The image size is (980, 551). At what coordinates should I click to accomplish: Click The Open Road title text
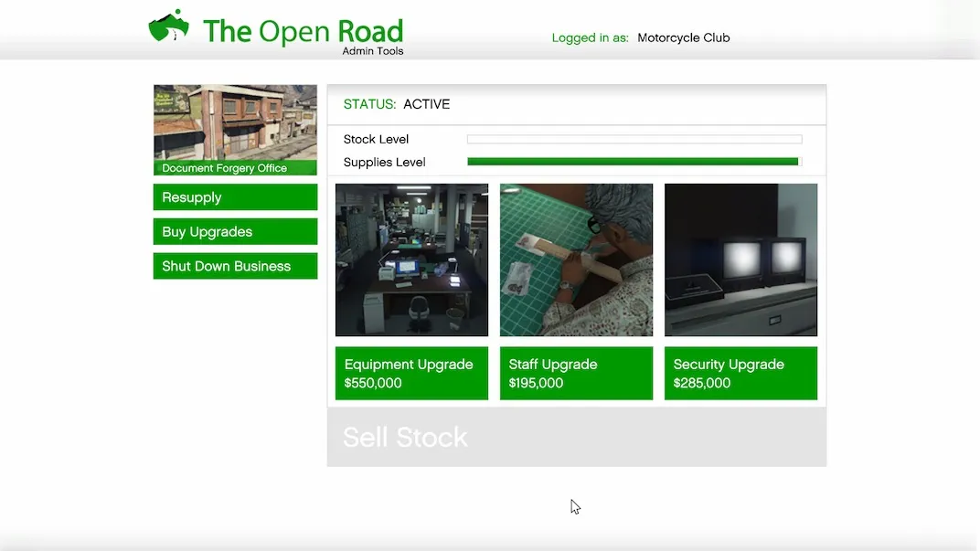pos(304,31)
